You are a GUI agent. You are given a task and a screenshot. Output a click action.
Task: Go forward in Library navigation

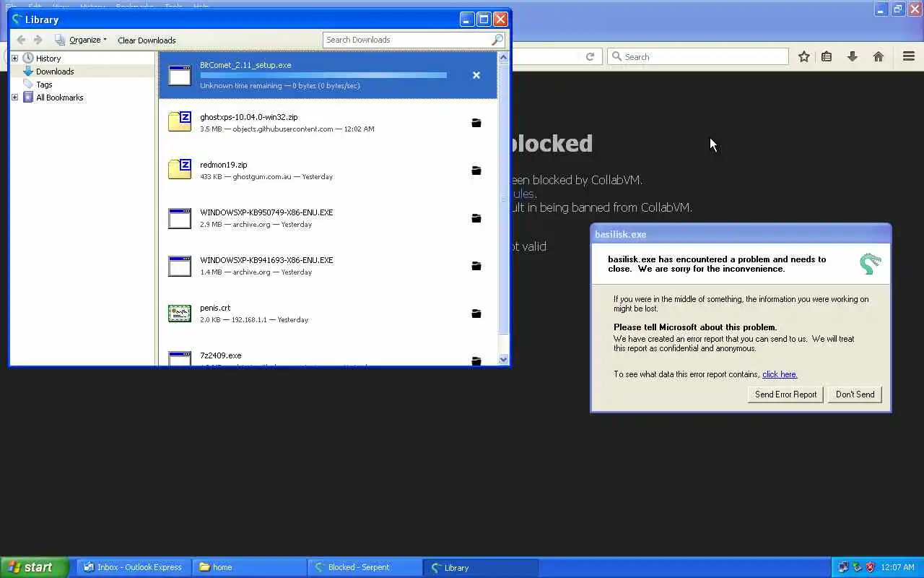38,40
